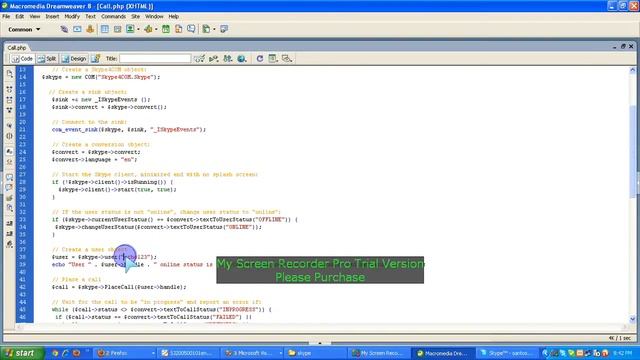Refresh Design view with the Refresh icon
The image size is (640, 360).
point(260,59)
